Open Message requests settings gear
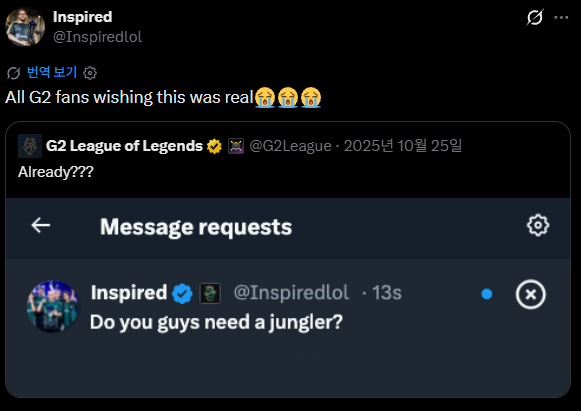Image resolution: width=581 pixels, height=411 pixels. click(538, 225)
